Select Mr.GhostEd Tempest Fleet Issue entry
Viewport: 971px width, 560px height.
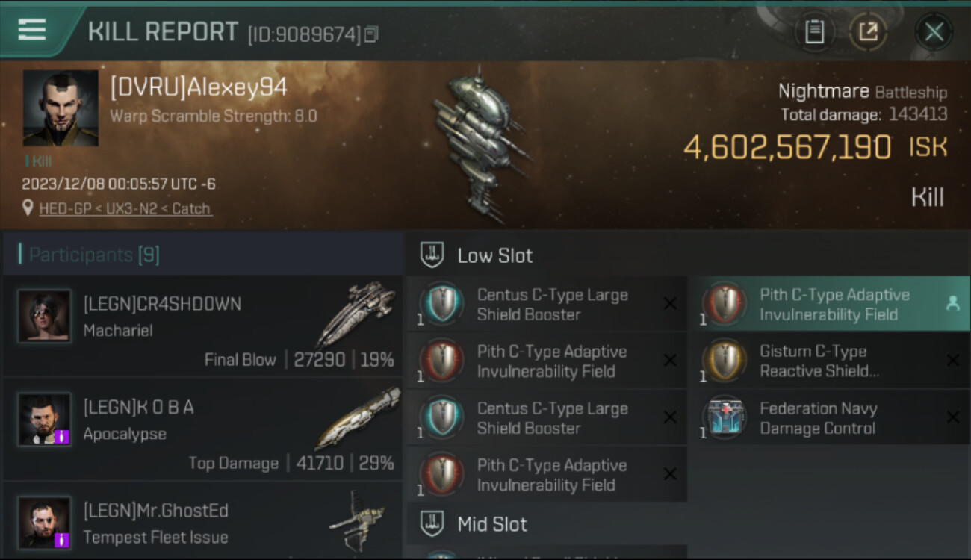(x=202, y=520)
